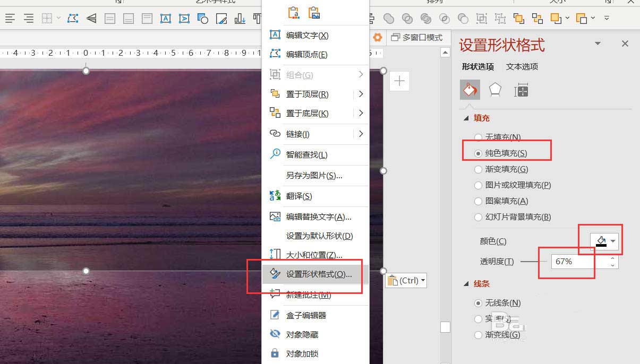The height and width of the screenshot is (364, 640).
Task: Click the combine merge shapes icon
Action: [407, 19]
